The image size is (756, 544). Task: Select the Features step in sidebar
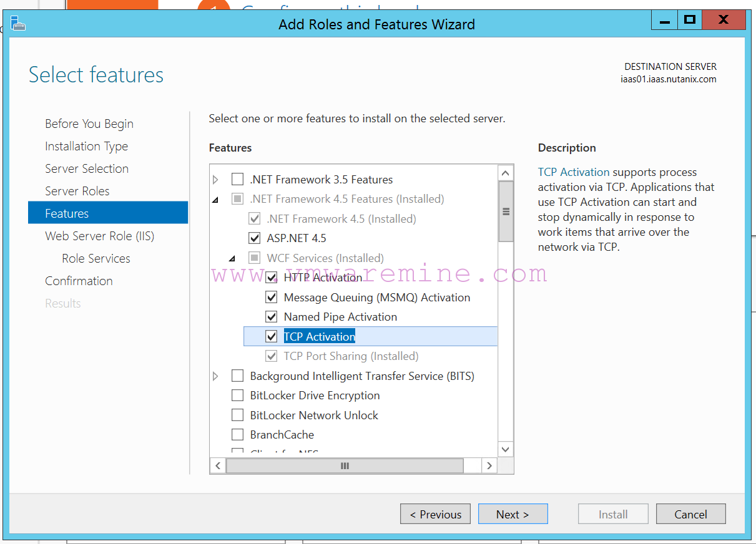(x=108, y=213)
